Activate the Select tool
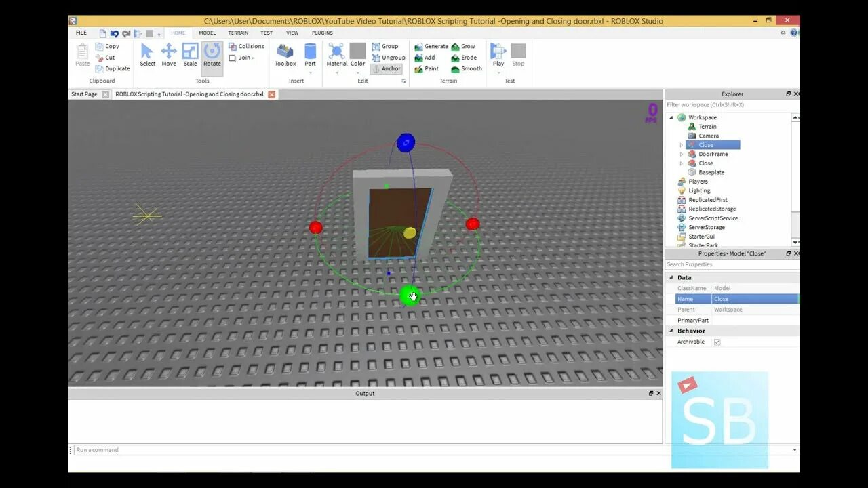The height and width of the screenshot is (488, 868). 147,56
